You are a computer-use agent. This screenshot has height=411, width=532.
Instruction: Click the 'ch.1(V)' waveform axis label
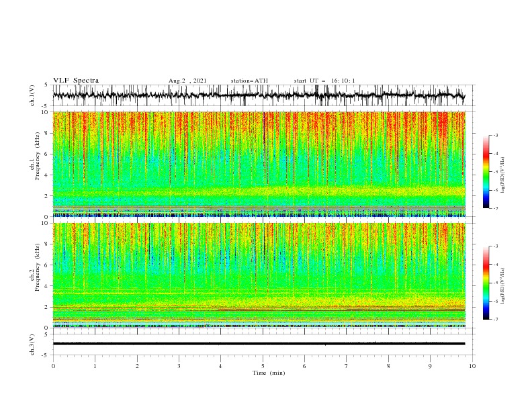tap(32, 95)
